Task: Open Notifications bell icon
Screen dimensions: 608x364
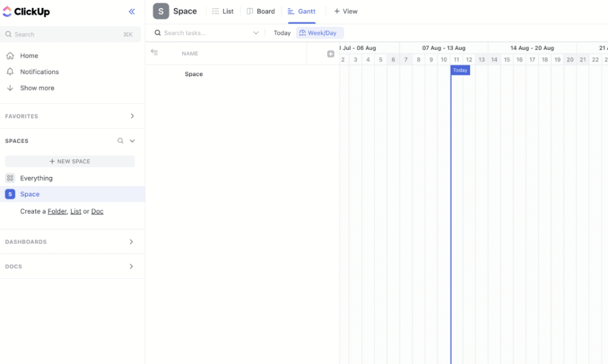Action: pos(10,72)
